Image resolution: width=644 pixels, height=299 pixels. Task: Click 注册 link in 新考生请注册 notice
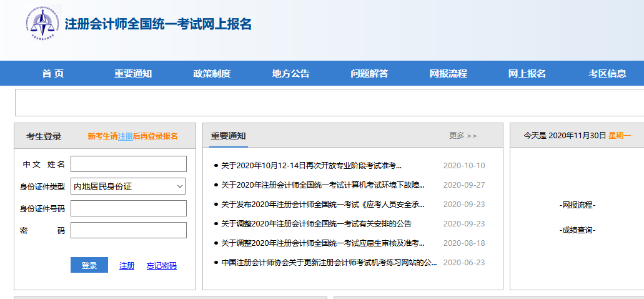pos(126,136)
